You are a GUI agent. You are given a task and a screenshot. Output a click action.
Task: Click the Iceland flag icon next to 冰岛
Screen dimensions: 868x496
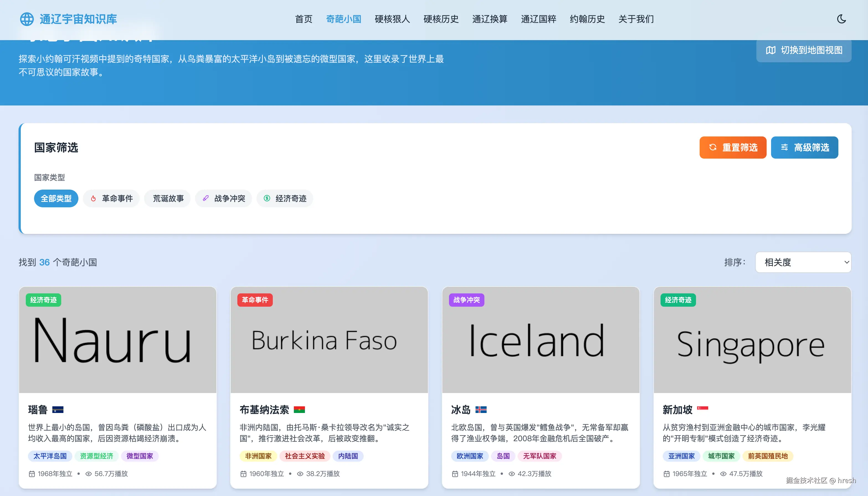point(482,410)
